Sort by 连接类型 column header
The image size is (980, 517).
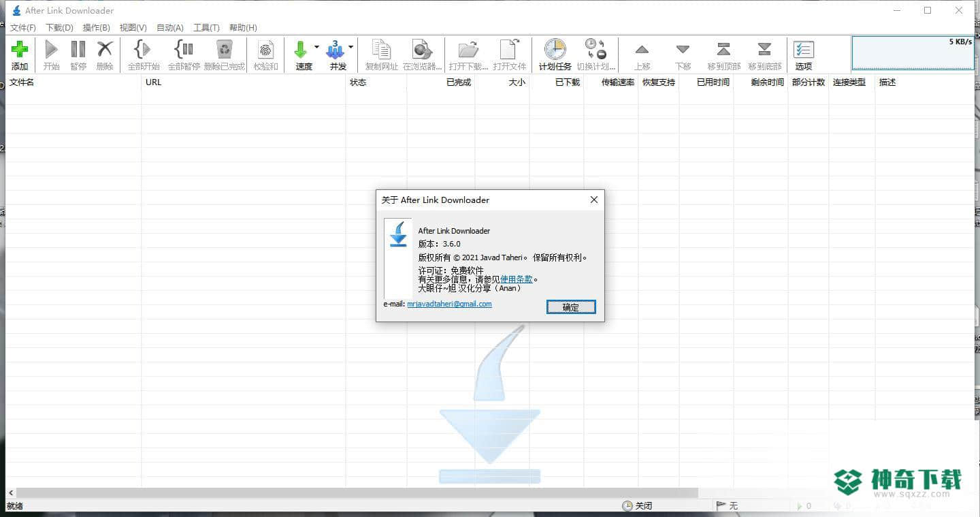(852, 82)
